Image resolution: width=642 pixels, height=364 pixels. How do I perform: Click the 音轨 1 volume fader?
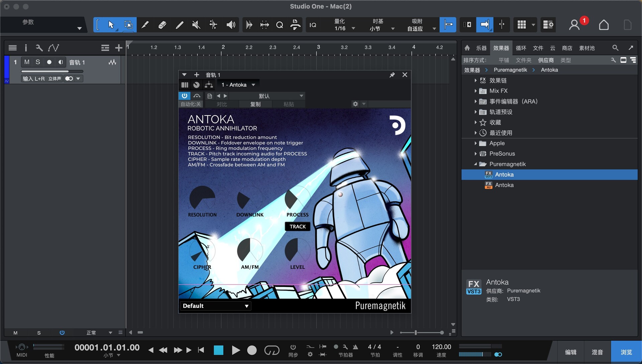click(52, 71)
